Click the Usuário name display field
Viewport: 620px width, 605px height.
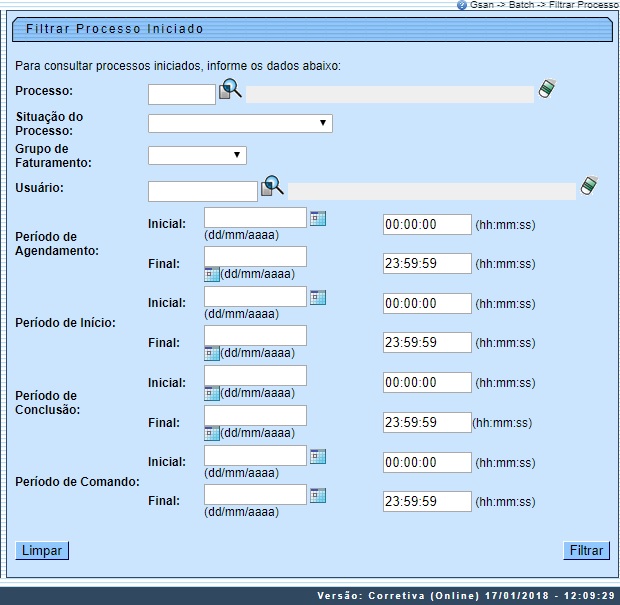click(432, 191)
